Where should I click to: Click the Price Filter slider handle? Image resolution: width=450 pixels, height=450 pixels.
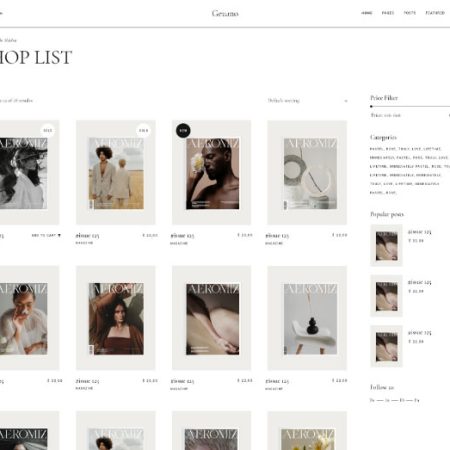[x=371, y=106]
